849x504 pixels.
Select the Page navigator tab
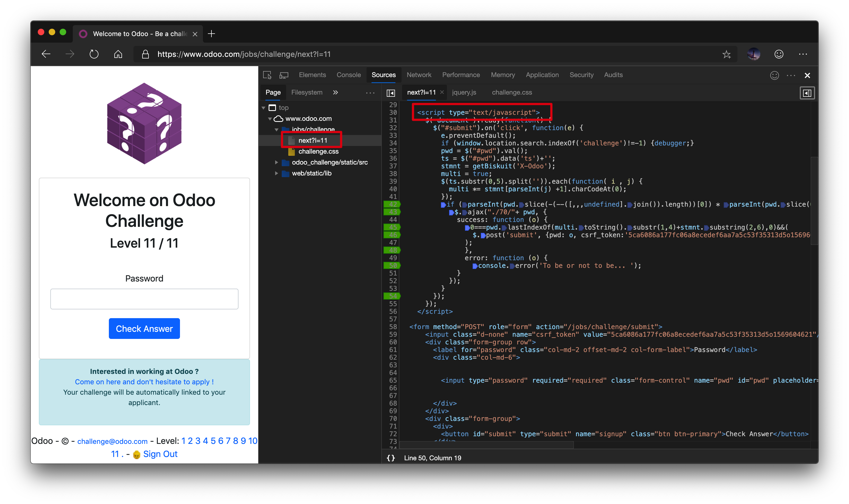click(273, 92)
